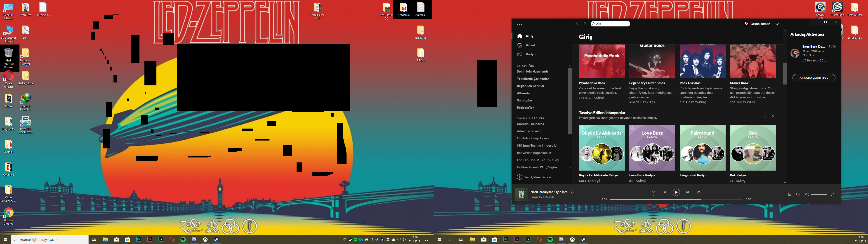
Task: Click the ARKADAŞLARI BUL button
Action: 814,78
